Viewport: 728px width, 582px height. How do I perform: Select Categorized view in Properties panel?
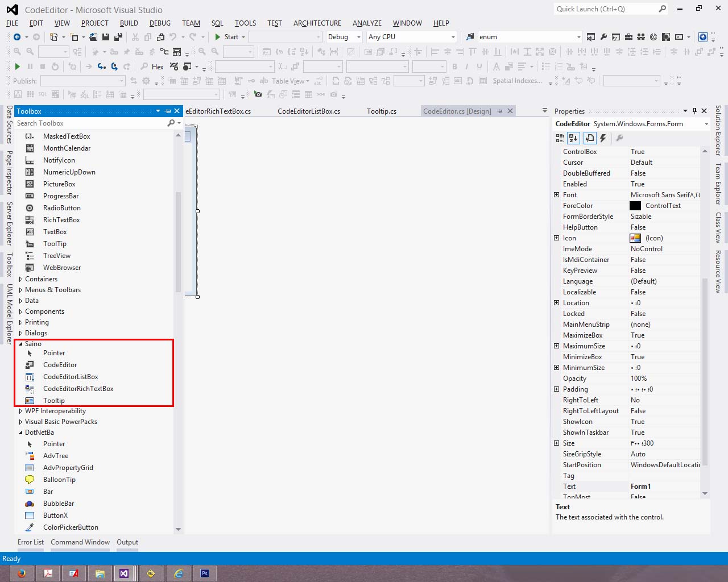[x=560, y=138]
